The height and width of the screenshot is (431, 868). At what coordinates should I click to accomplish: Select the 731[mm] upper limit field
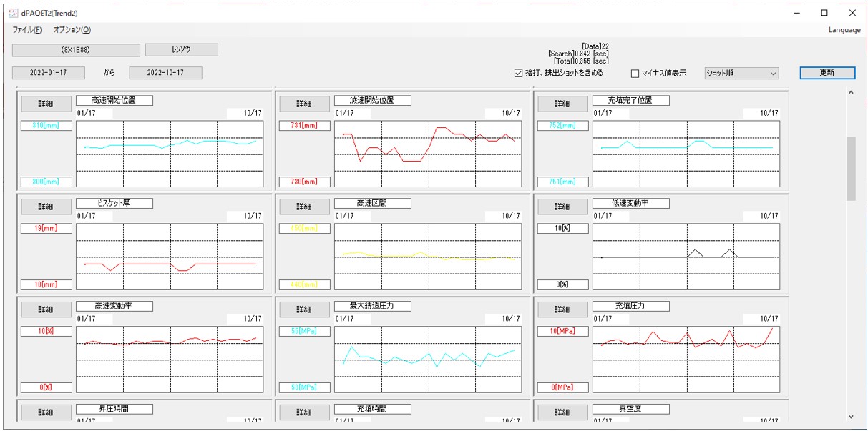click(304, 126)
